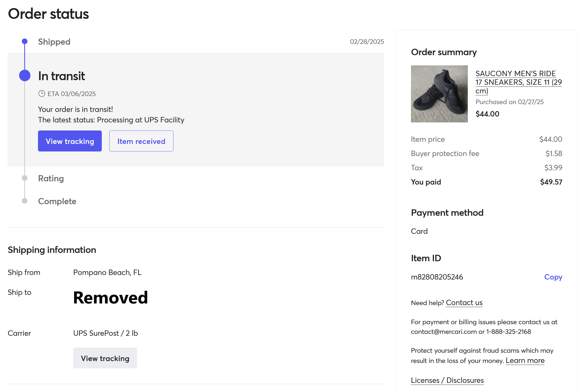Screen dimensions: 582x392
Task: Click the In transit step marker dot
Action: pyautogui.click(x=25, y=76)
